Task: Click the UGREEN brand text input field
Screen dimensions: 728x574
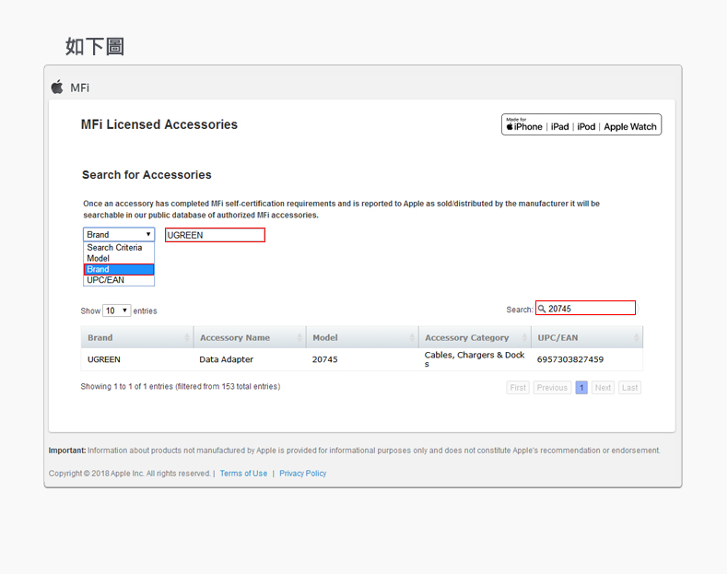Action: pyautogui.click(x=215, y=235)
